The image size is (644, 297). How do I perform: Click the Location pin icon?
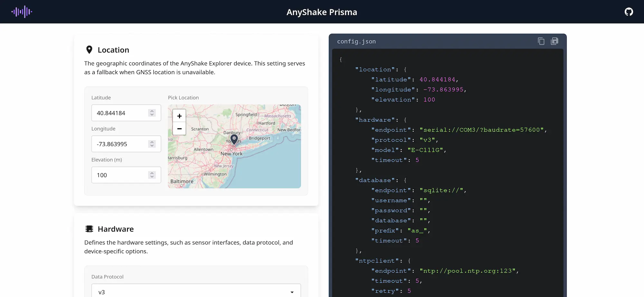89,50
